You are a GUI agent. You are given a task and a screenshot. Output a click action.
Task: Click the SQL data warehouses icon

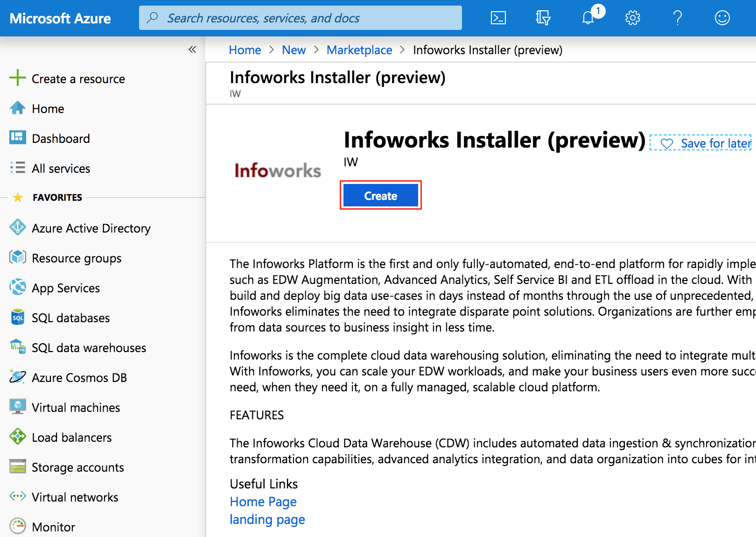click(x=18, y=346)
